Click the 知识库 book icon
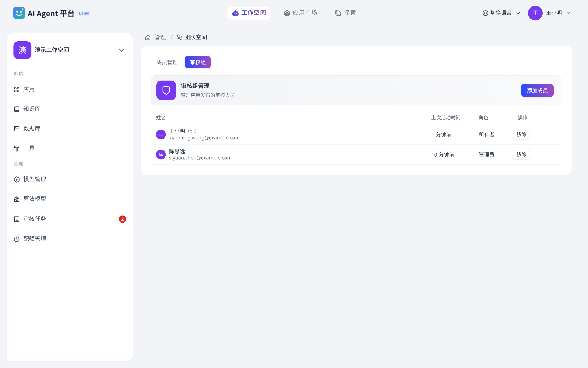Screen dimensions: 588x368 point(17,109)
